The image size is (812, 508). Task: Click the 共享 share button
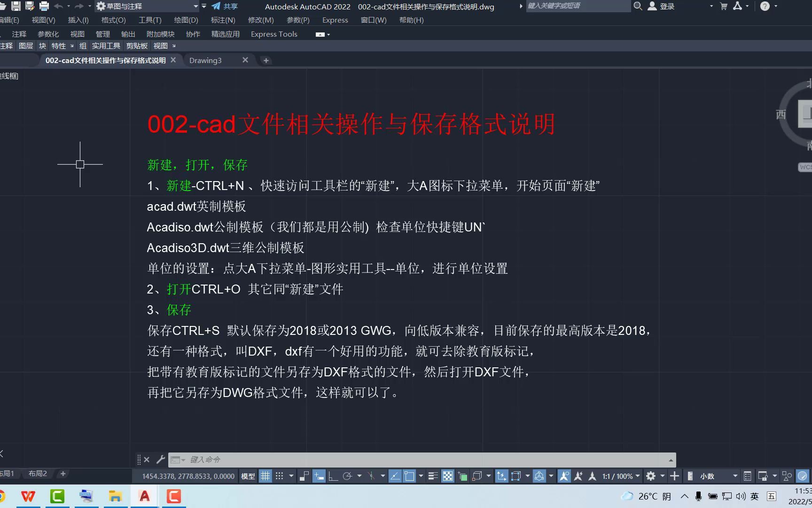(x=225, y=6)
